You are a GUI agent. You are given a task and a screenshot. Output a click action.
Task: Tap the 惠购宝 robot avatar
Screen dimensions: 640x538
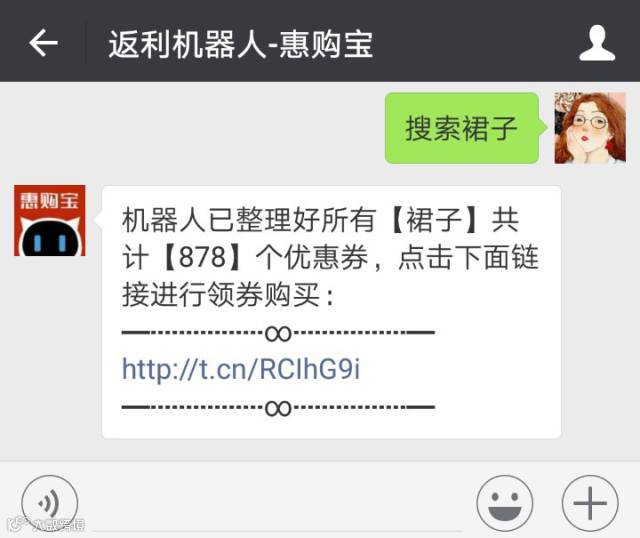[50, 220]
